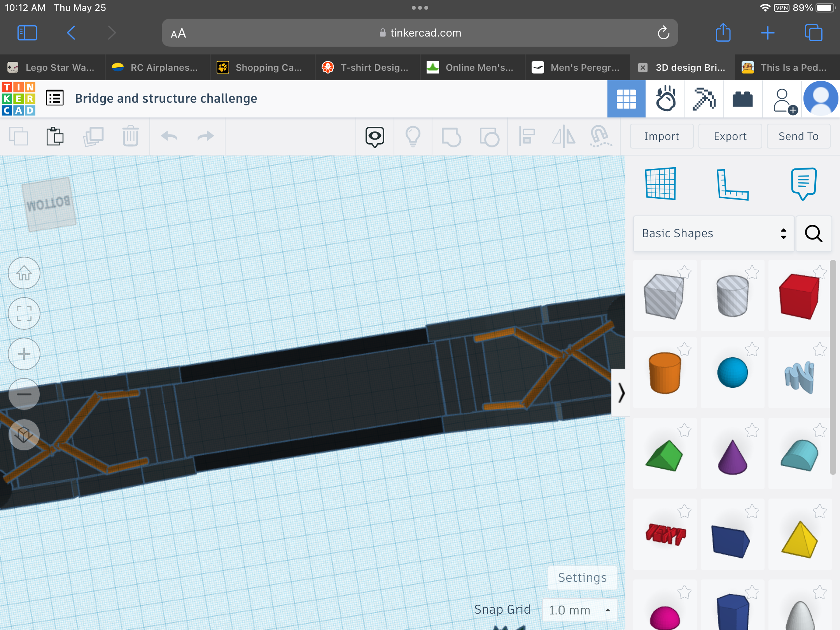Switch to Shopping Cart tab
Screen dimensions: 840x630
coord(262,67)
